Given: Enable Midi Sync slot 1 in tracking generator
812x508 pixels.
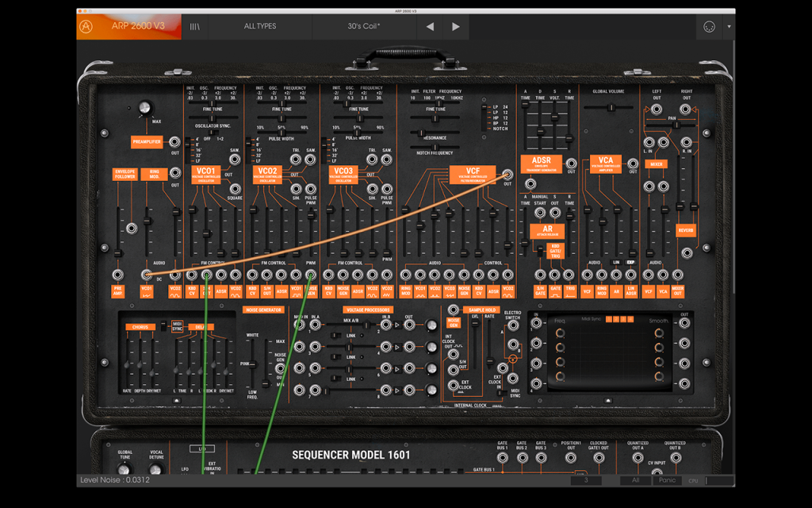Looking at the screenshot, I should (x=609, y=319).
